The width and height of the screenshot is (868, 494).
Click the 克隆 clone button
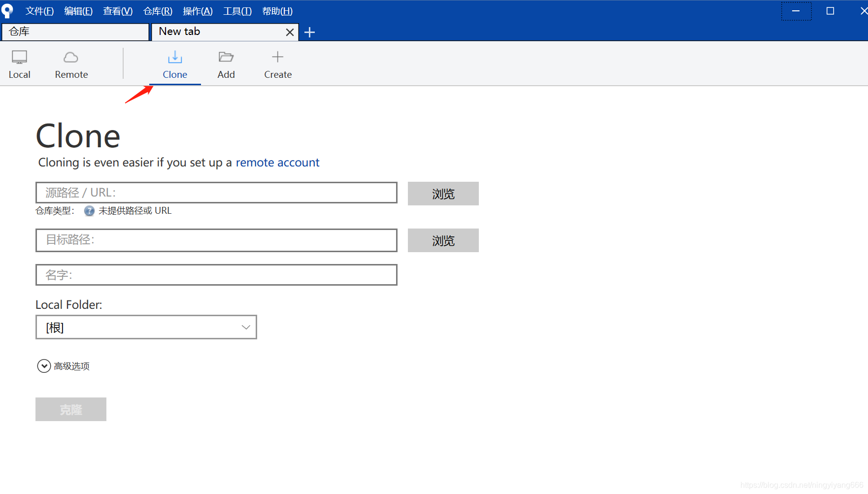71,409
